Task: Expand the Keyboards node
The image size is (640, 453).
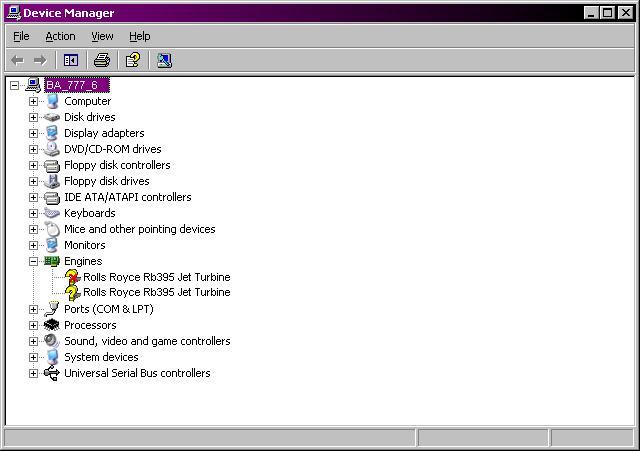Action: tap(33, 213)
